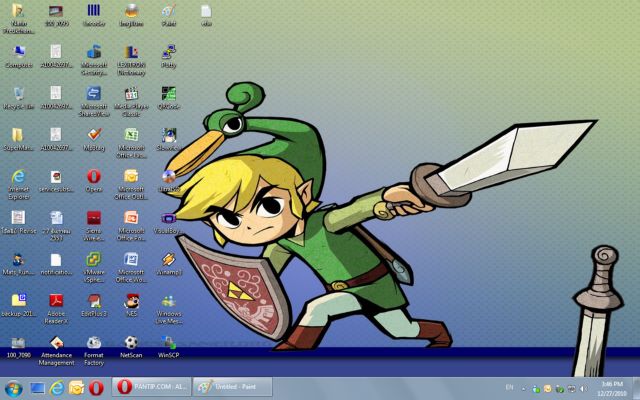Select the WinSCP desktop icon
Image resolution: width=640 pixels, height=400 pixels.
(x=169, y=347)
